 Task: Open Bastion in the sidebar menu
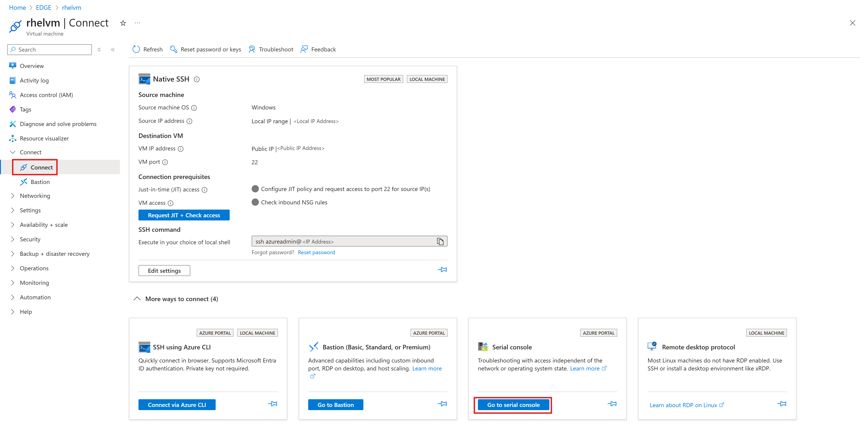[x=40, y=182]
